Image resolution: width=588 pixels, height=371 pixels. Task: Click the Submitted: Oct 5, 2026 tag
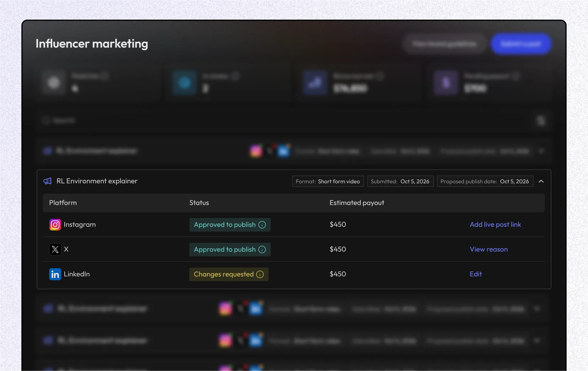point(400,181)
